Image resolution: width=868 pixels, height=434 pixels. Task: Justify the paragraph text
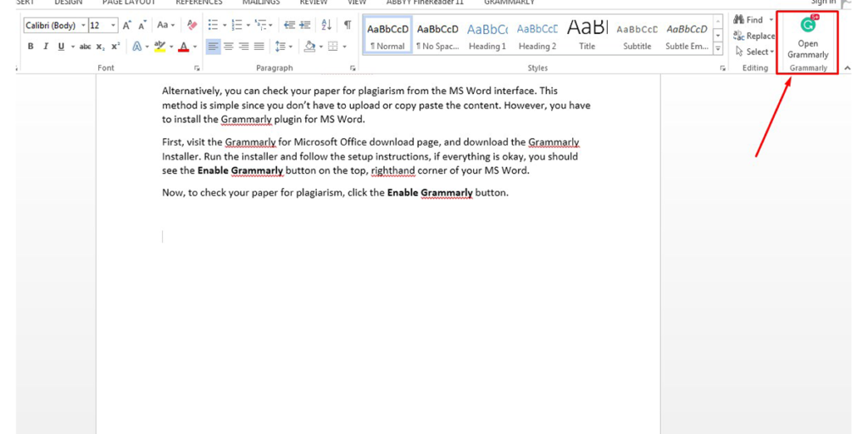click(259, 47)
